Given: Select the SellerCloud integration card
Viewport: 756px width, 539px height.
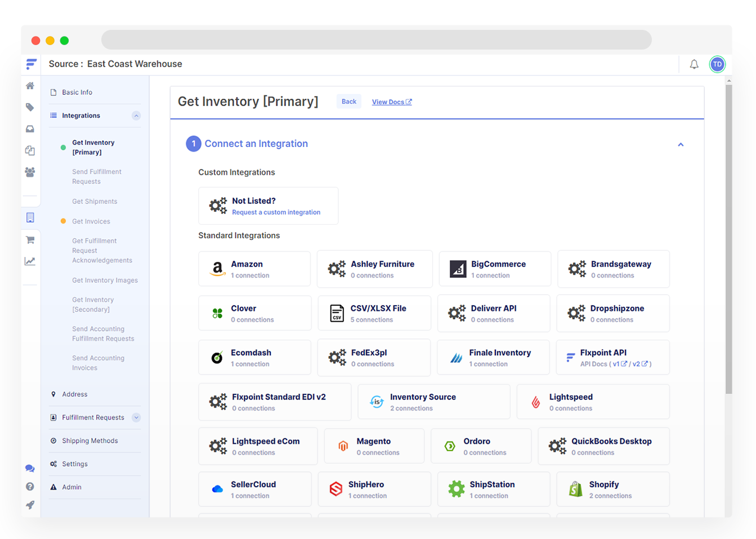Looking at the screenshot, I should point(254,489).
